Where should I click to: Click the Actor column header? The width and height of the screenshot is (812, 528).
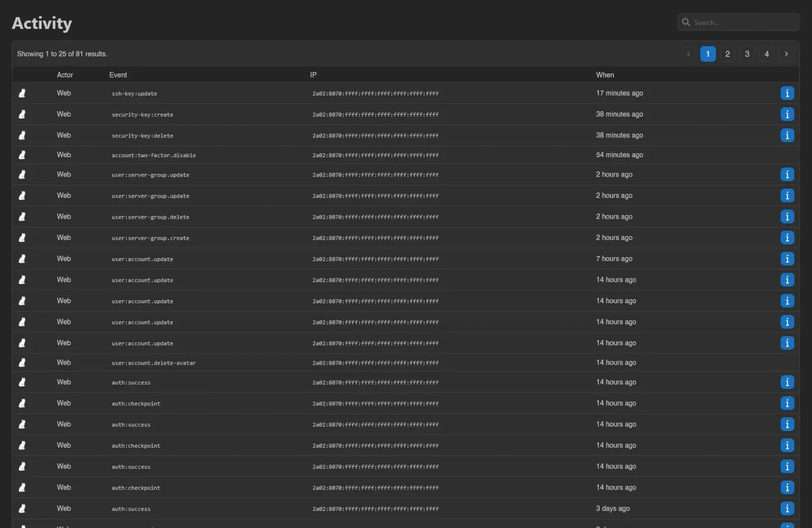click(x=65, y=75)
